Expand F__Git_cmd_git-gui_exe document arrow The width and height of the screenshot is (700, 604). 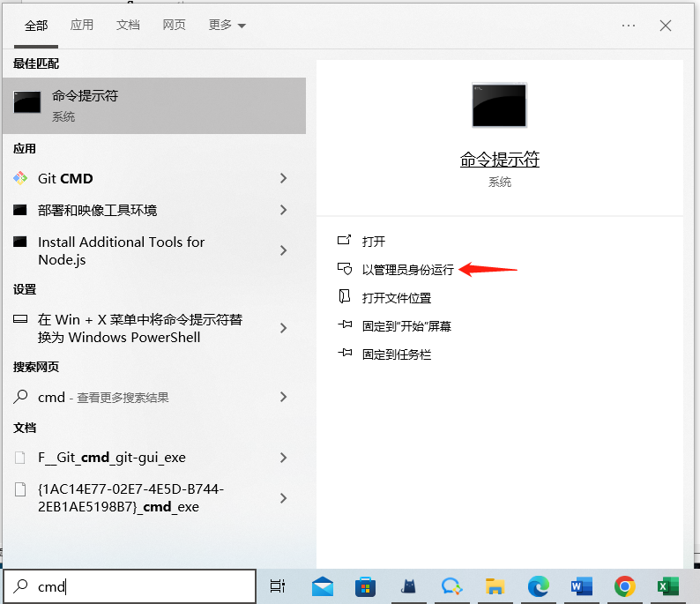283,458
